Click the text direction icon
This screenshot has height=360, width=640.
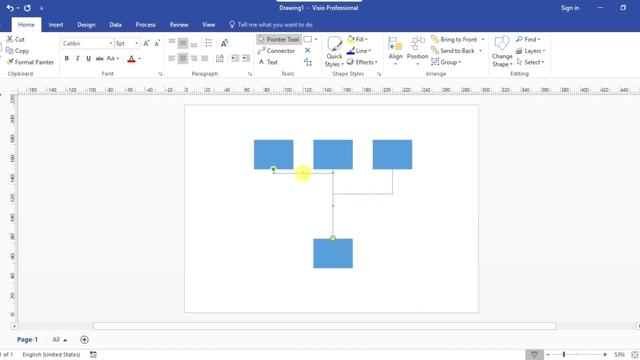220,58
